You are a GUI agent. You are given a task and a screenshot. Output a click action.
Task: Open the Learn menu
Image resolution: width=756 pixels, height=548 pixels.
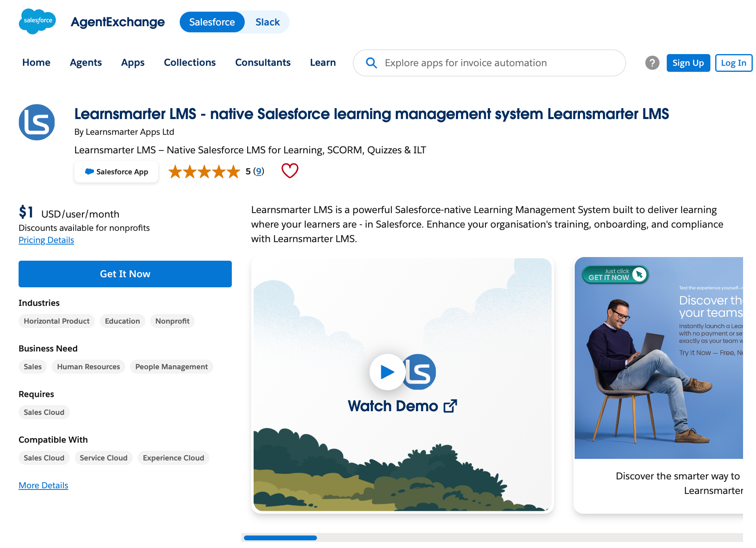pos(323,63)
